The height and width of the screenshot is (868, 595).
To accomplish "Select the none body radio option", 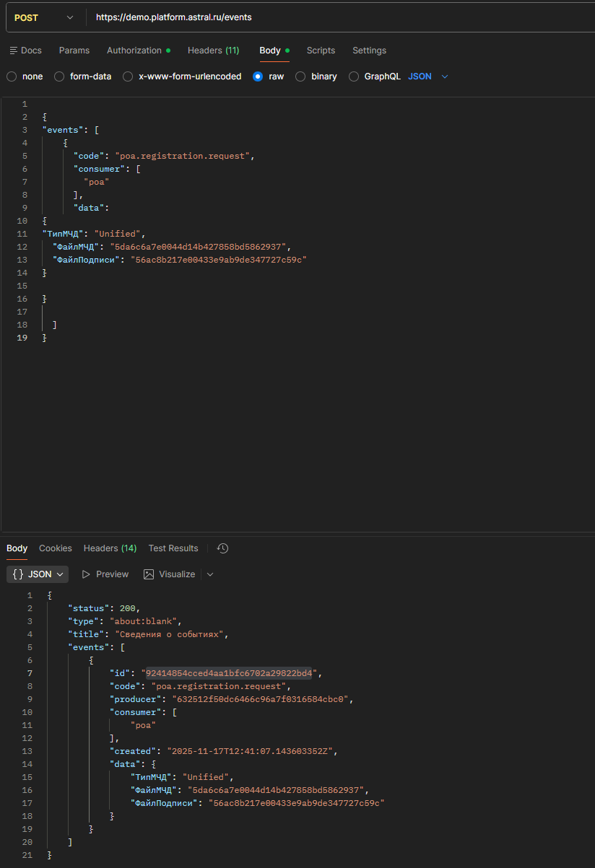I will point(12,76).
